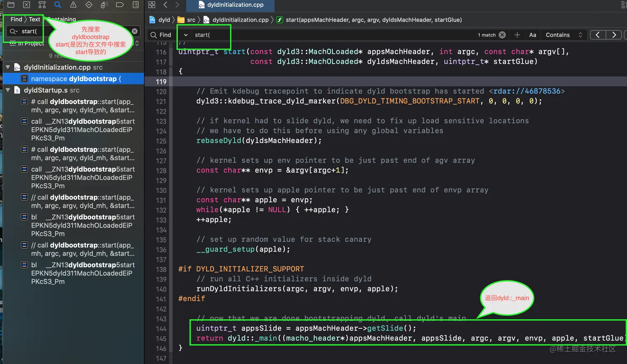Click the kdebug_trace_dyld_marker call
Screen dimensions: 627x364
point(369,101)
